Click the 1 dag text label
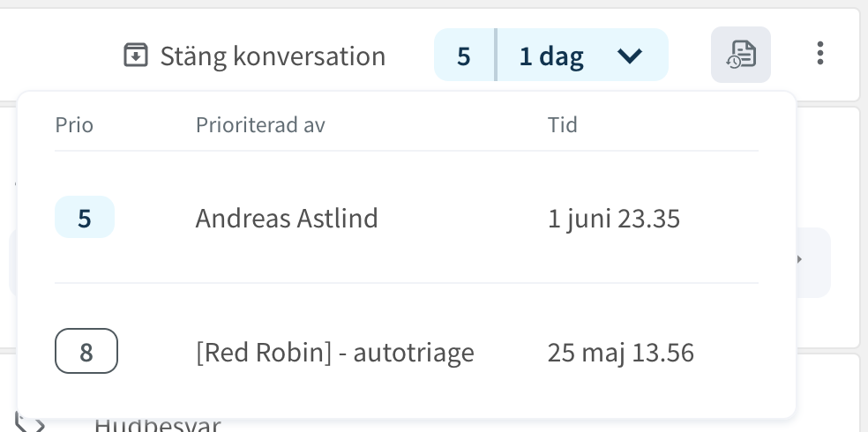The height and width of the screenshot is (432, 868). [551, 56]
